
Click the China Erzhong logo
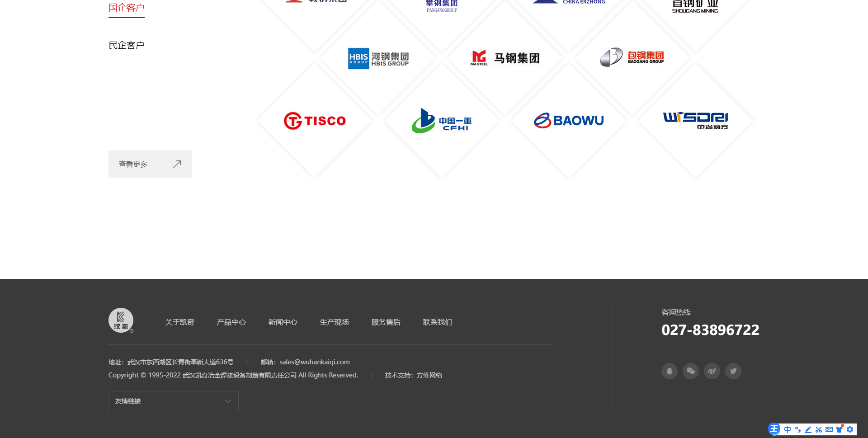(569, 2)
